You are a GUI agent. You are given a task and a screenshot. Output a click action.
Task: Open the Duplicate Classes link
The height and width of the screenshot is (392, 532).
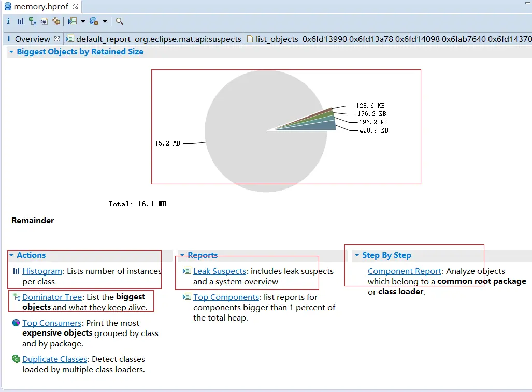tap(54, 359)
